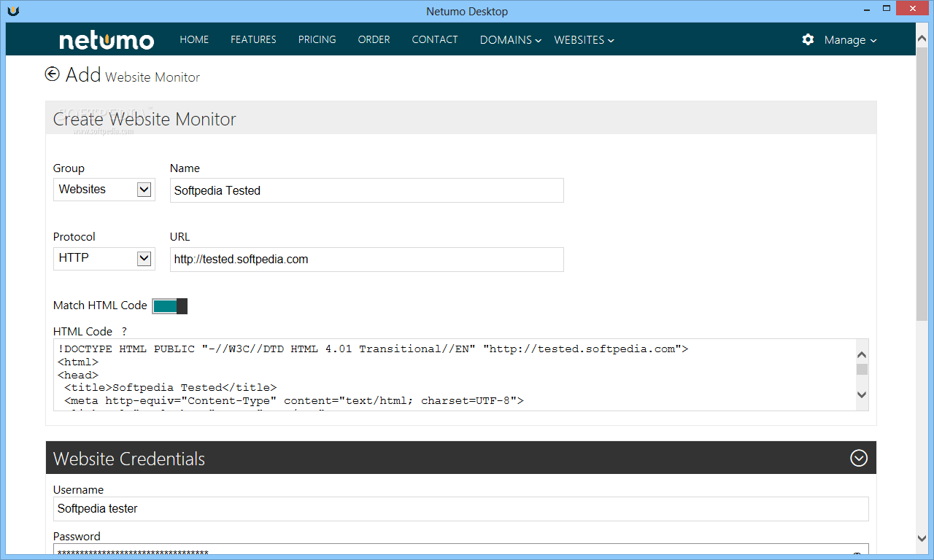
Task: Click the URL input field
Action: coord(367,259)
